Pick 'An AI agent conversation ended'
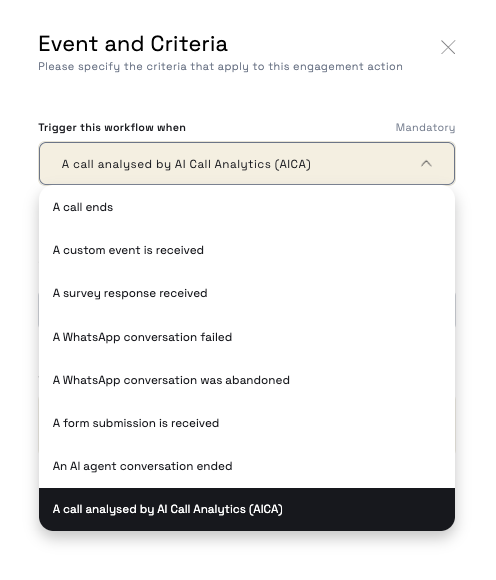 pos(247,466)
